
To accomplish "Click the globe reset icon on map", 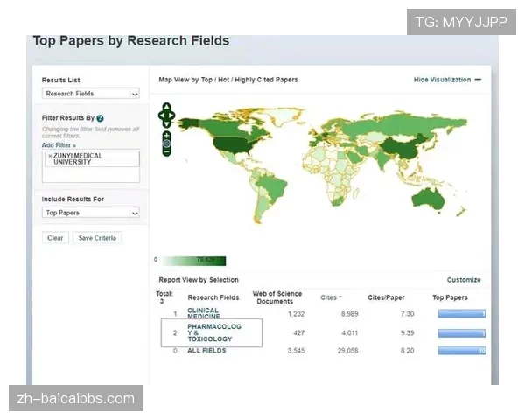I will (x=166, y=143).
